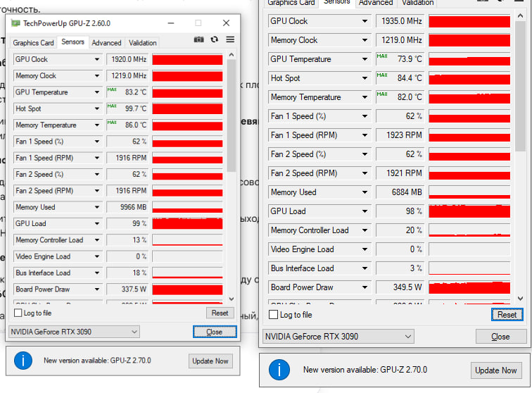Viewport: 532px width, 393px height.
Task: Click the MAX indicator on the right GPU Temperature reading
Action: 381,56
